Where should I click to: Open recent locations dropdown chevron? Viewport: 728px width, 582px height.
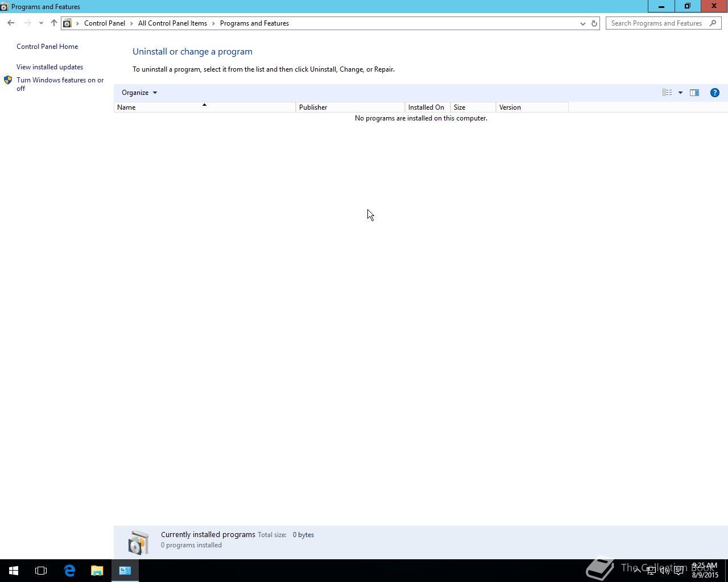41,23
